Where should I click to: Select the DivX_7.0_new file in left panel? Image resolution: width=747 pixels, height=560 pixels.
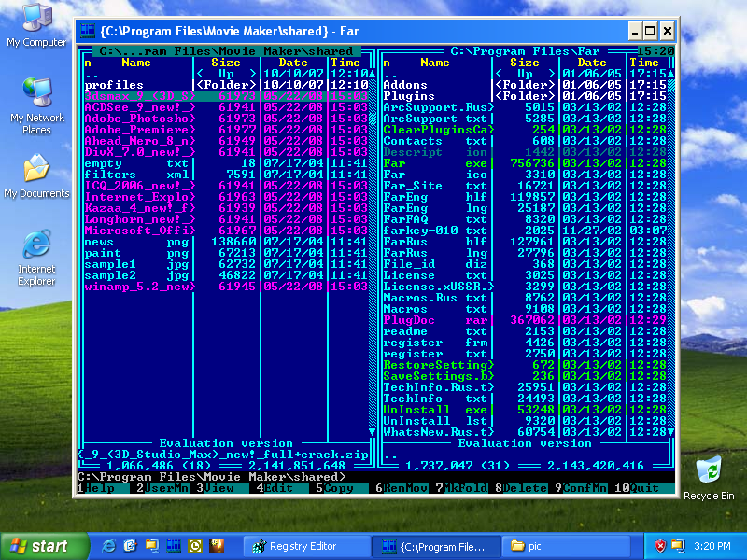coord(226,152)
